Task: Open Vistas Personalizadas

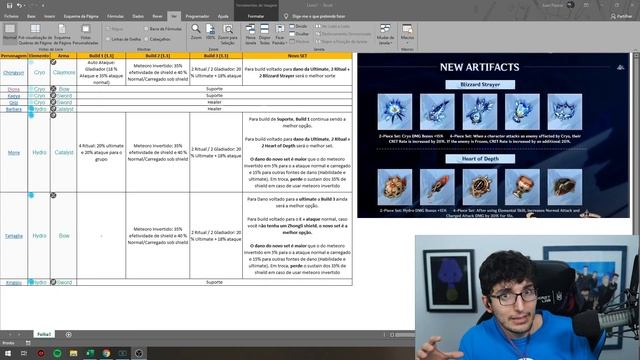Action: 85,34
